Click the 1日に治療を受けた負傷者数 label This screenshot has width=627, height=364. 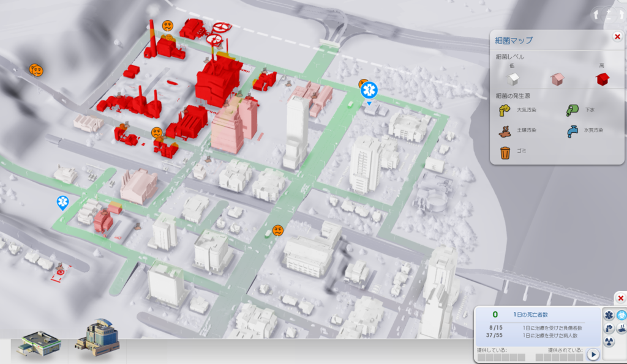553,328
